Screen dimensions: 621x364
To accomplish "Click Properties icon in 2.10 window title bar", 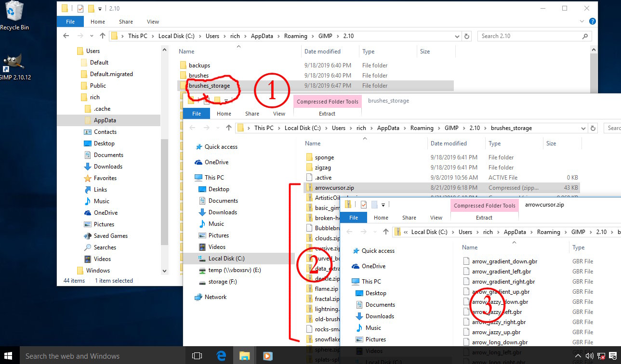I will pyautogui.click(x=81, y=9).
